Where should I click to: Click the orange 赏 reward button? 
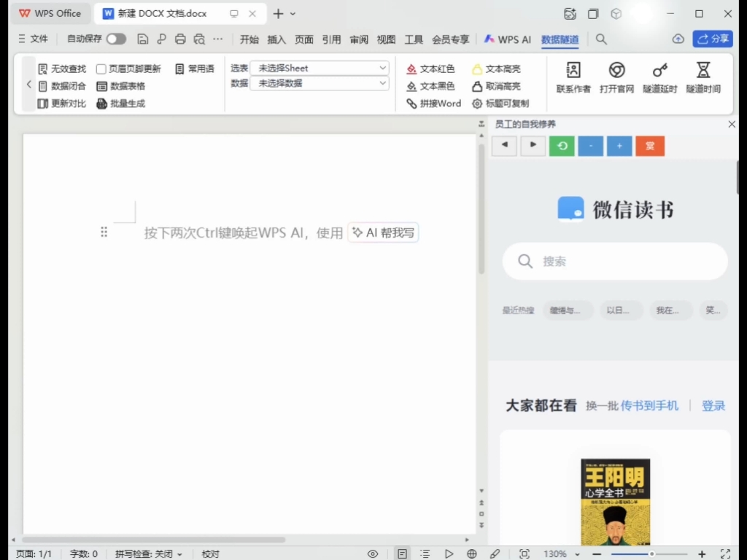click(x=650, y=146)
